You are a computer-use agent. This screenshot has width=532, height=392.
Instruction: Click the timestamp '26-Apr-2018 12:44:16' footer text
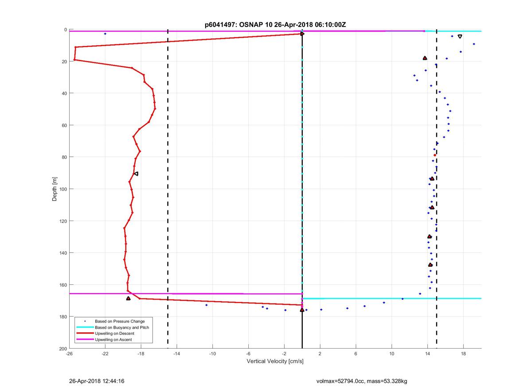coord(96,381)
